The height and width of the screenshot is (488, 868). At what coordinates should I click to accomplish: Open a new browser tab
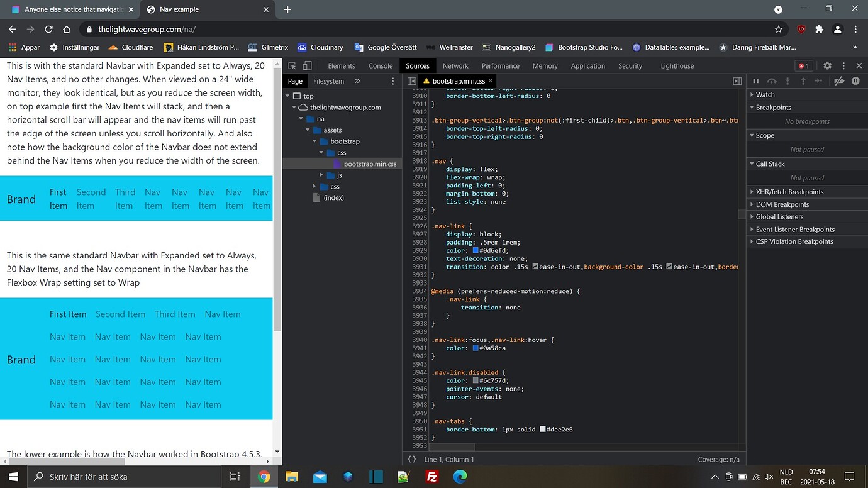click(287, 9)
